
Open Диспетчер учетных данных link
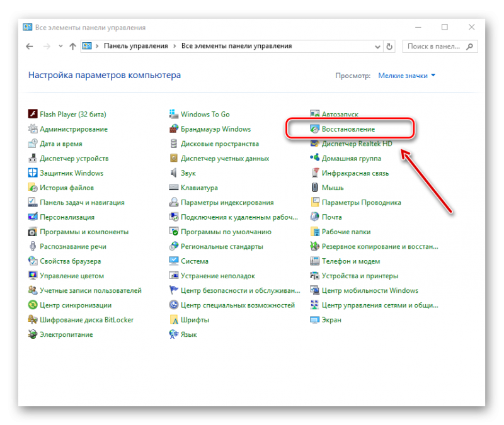coord(225,159)
